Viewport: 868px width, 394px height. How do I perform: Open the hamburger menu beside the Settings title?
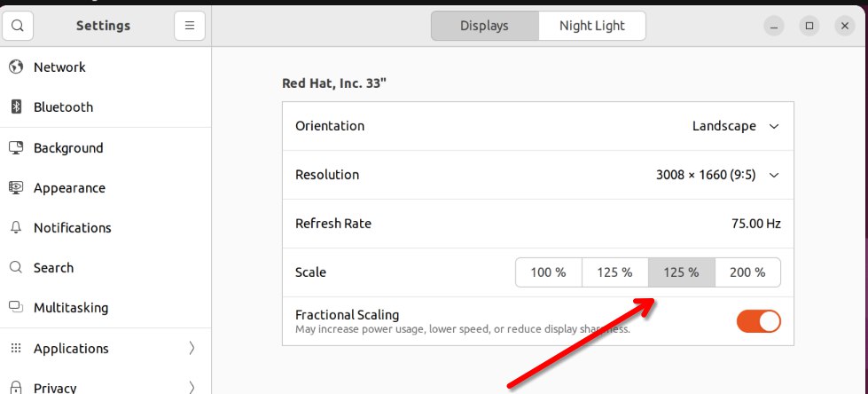pyautogui.click(x=189, y=26)
